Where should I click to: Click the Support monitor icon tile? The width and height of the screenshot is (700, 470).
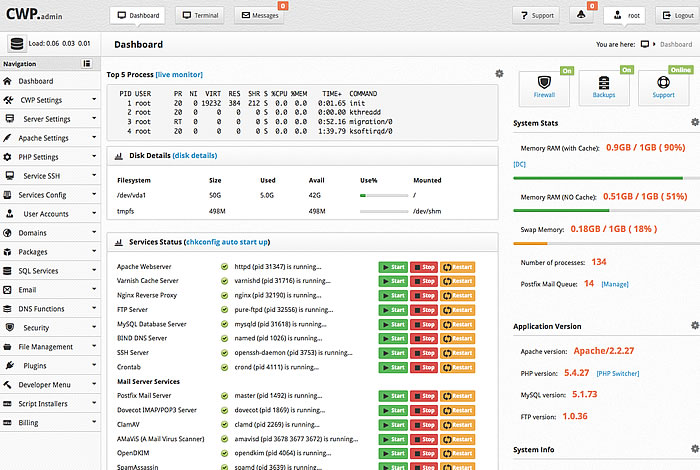(664, 84)
